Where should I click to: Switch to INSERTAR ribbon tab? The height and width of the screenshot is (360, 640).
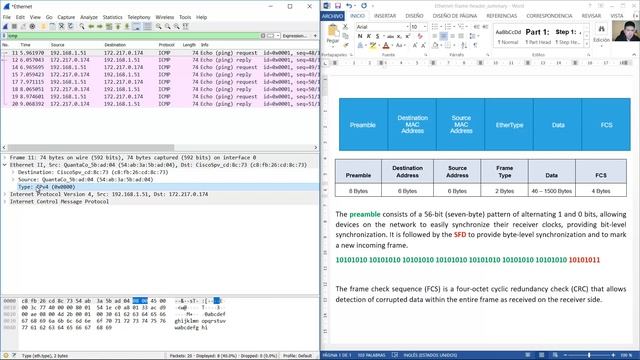[x=385, y=16]
